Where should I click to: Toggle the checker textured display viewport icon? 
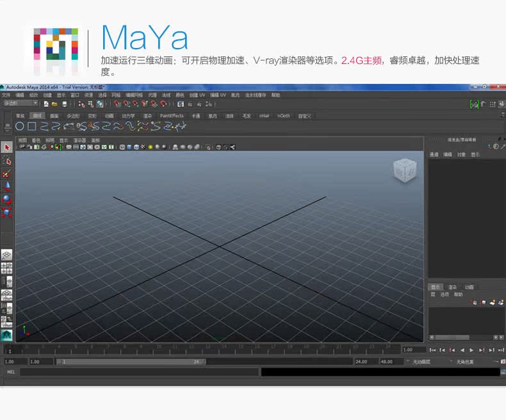[143, 147]
